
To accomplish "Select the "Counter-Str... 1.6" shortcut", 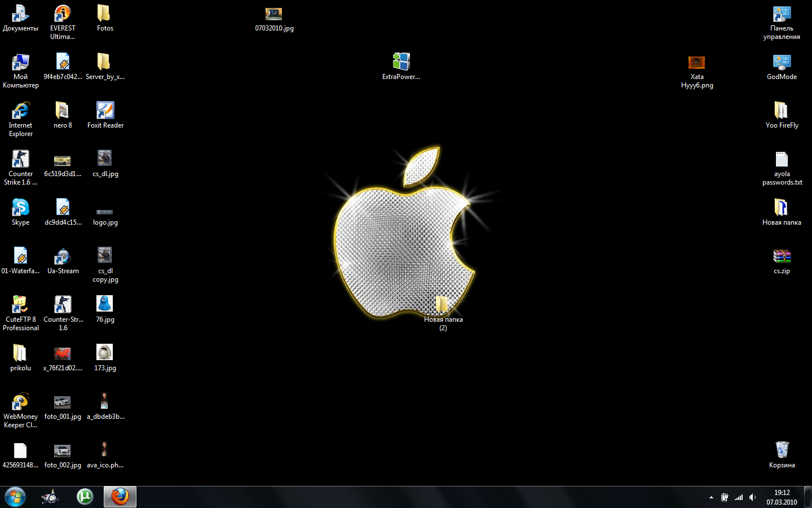I will click(63, 313).
